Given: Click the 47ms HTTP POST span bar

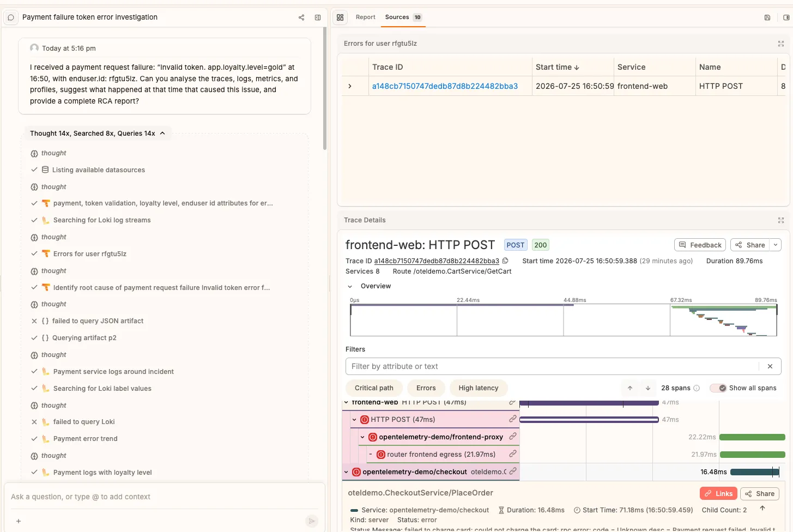Looking at the screenshot, I should pos(589,420).
